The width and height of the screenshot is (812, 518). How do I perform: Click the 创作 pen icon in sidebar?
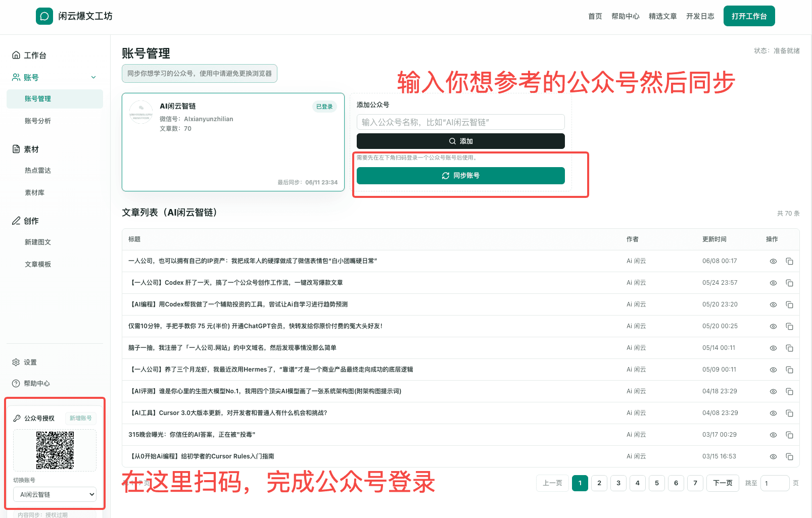pyautogui.click(x=16, y=221)
